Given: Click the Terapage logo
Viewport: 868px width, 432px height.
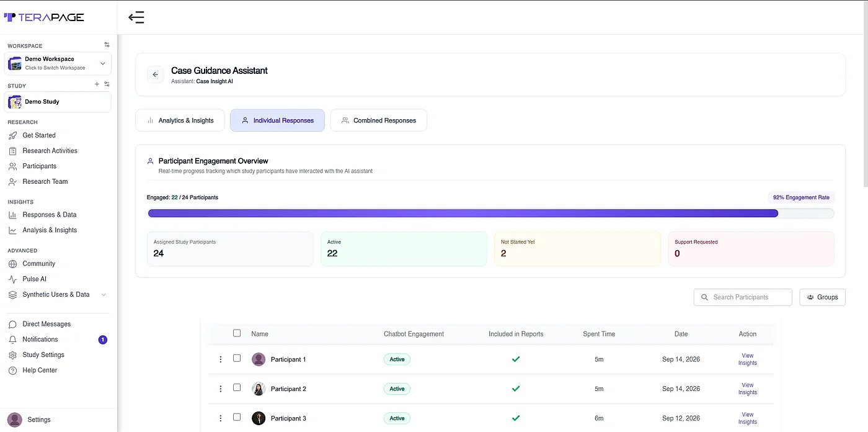Looking at the screenshot, I should (44, 17).
